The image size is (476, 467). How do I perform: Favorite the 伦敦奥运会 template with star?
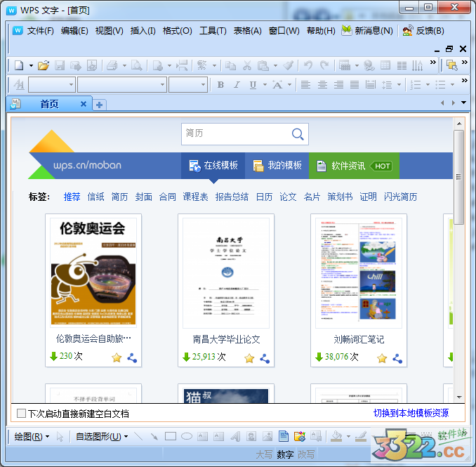(117, 357)
